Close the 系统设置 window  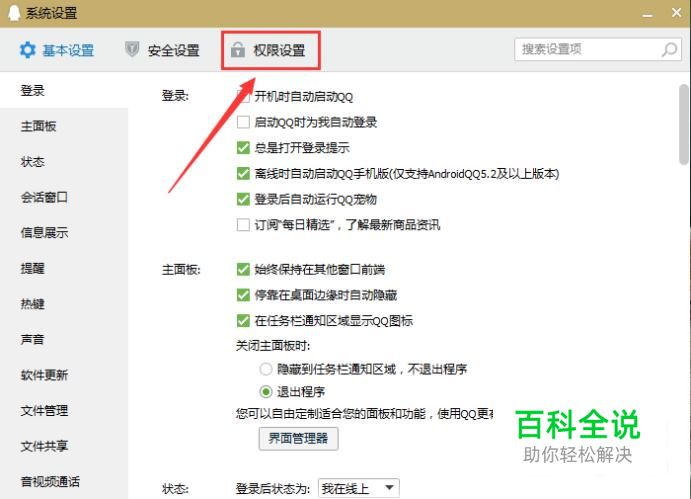pos(677,13)
